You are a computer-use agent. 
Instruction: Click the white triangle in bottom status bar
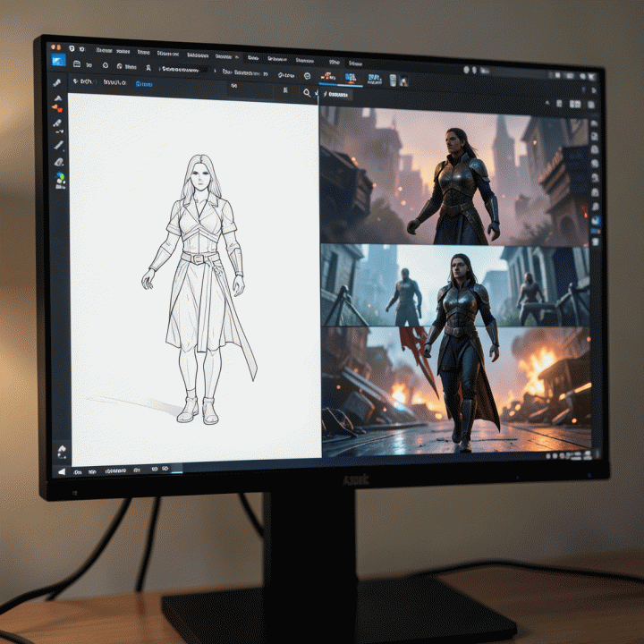pos(61,471)
